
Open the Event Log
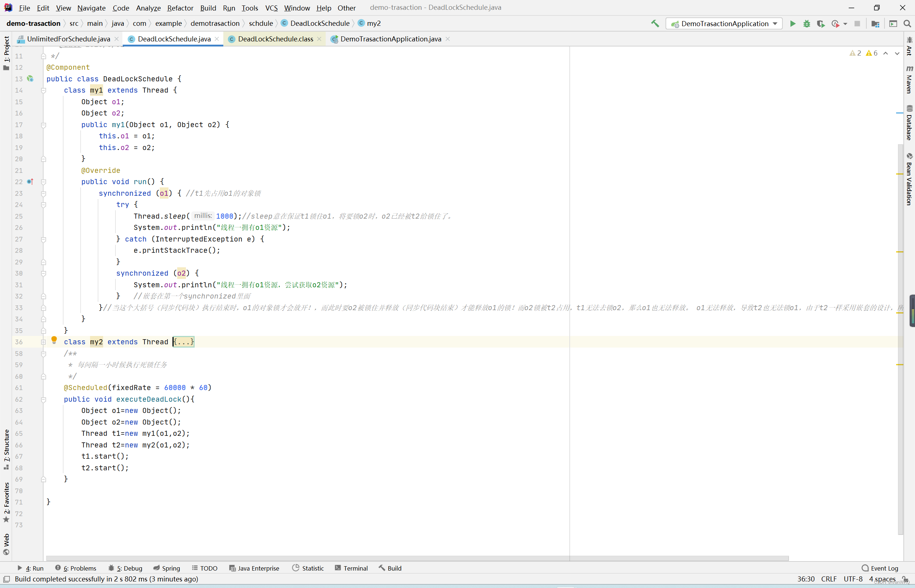click(880, 568)
